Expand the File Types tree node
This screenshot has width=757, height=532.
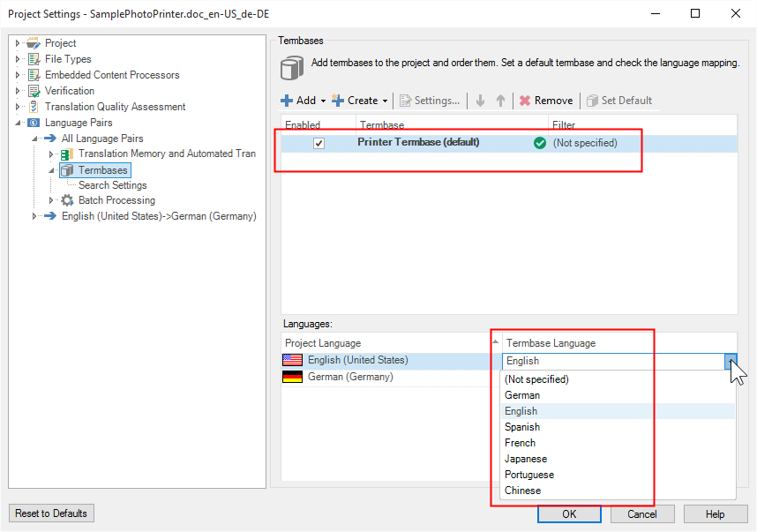click(17, 59)
